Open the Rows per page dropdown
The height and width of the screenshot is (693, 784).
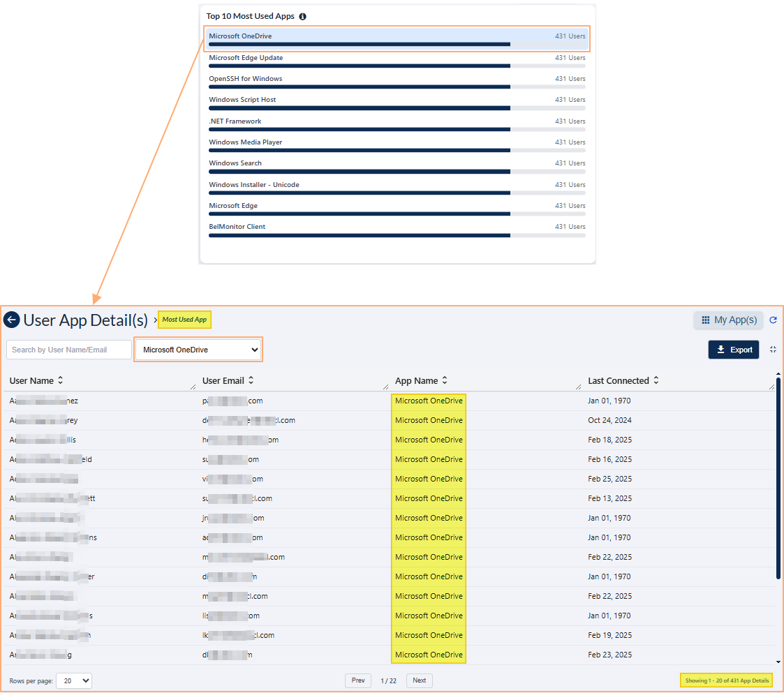[x=73, y=680]
